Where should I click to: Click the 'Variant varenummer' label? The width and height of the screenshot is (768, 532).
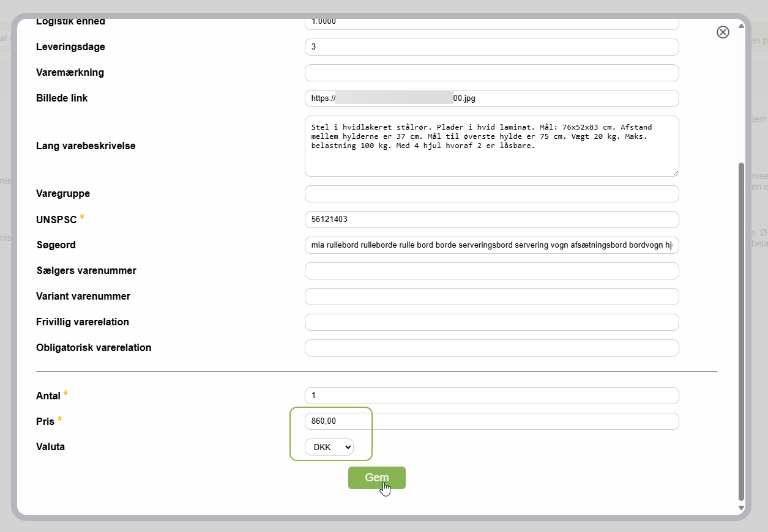83,297
